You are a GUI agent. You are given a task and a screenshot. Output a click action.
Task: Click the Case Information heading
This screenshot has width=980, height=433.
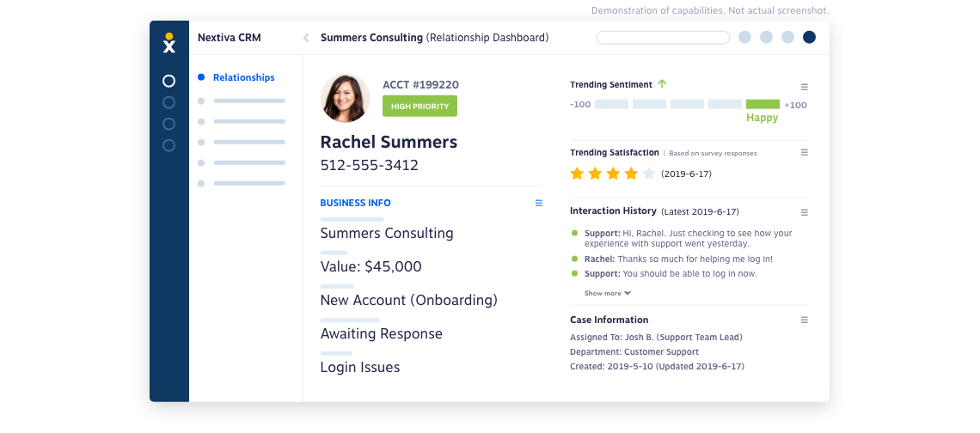click(609, 320)
